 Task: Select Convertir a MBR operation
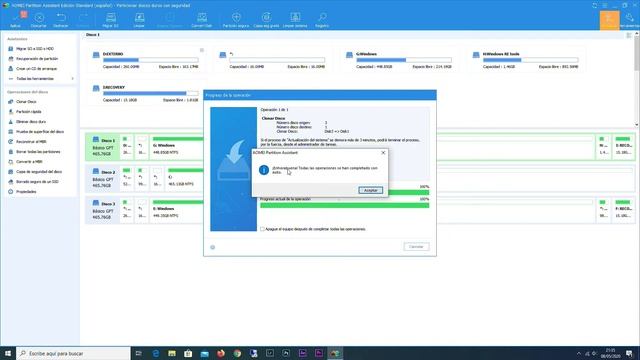[x=29, y=162]
